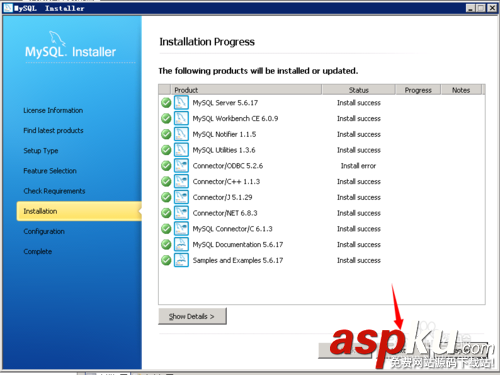Screen dimensions: 500x375
Task: Click the Connector/ODBC 5.2.6 product icon
Action: [x=181, y=166]
